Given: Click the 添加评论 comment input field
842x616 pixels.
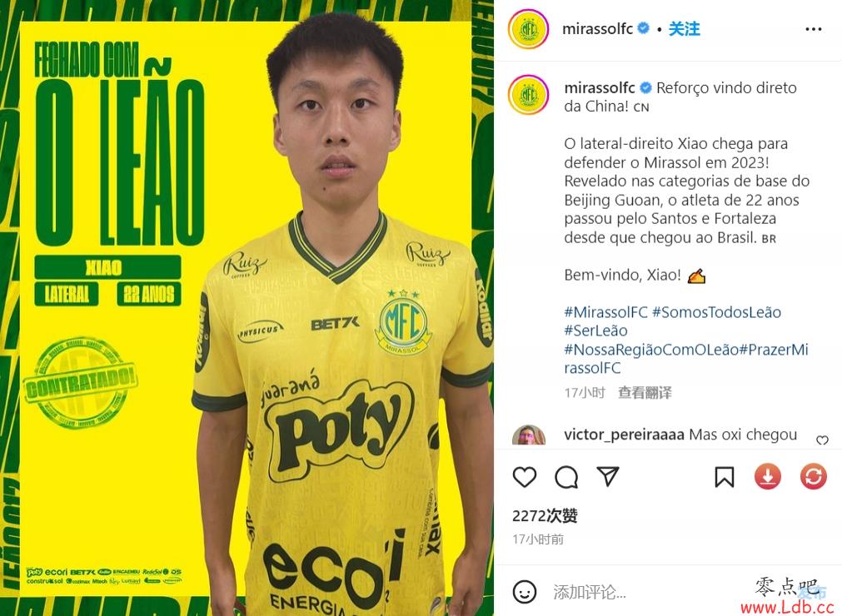Looking at the screenshot, I should 645,592.
